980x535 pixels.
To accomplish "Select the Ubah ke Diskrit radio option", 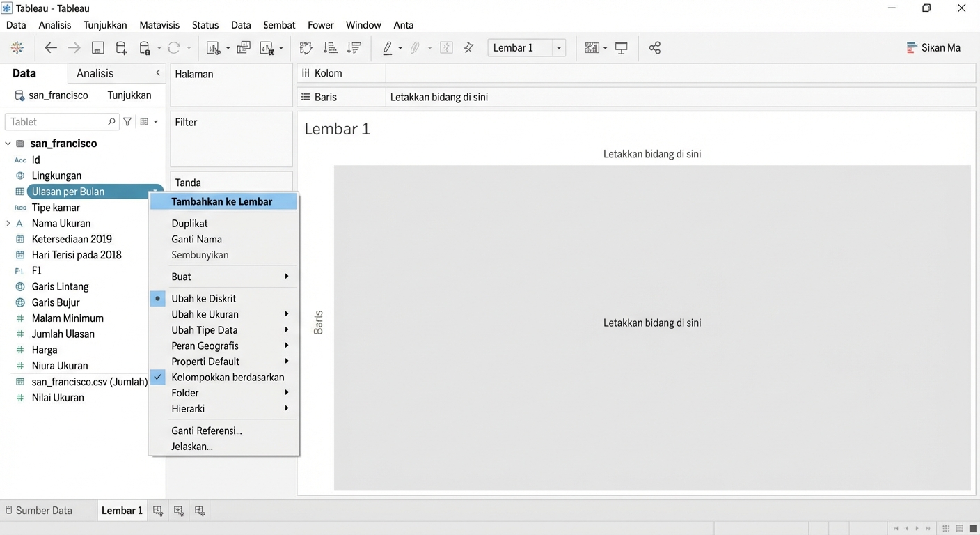I will [x=204, y=298].
